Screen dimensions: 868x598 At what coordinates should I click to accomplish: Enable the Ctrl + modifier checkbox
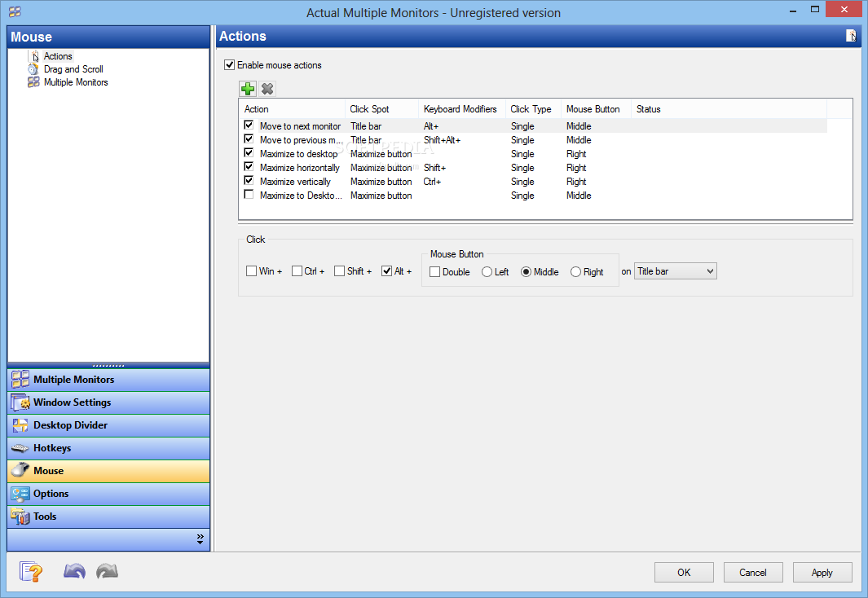coord(297,271)
